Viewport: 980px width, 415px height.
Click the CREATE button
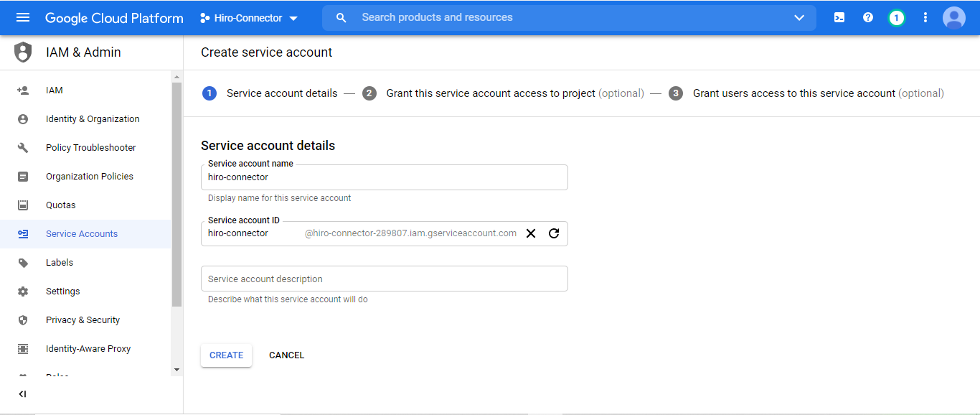pyautogui.click(x=226, y=355)
